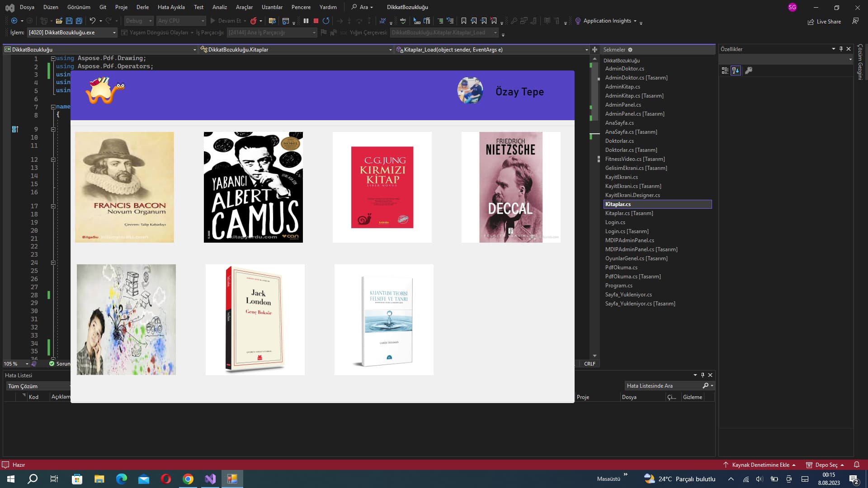Switch to Login.cs [Tasarım] tab
Viewport: 868px width, 488px height.
pos(627,231)
